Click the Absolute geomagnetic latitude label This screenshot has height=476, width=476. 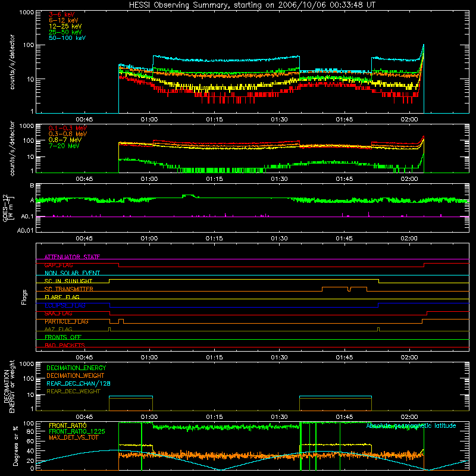pyautogui.click(x=411, y=425)
